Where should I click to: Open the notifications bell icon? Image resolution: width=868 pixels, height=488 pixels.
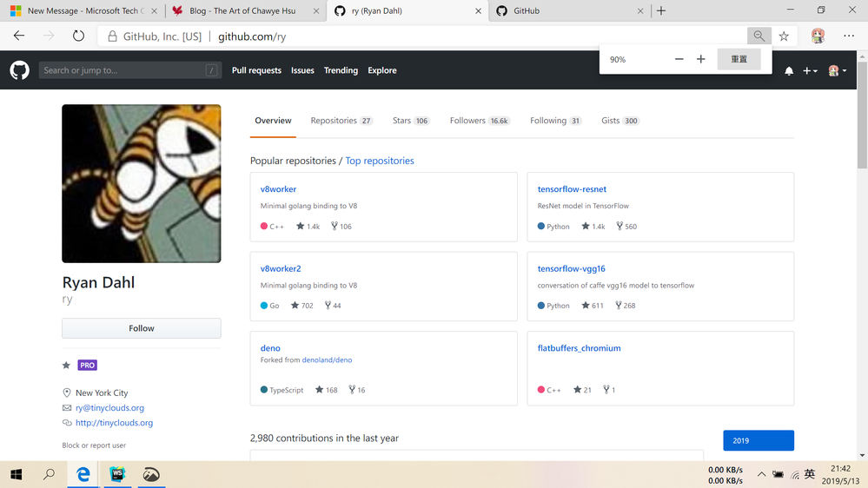coord(789,71)
